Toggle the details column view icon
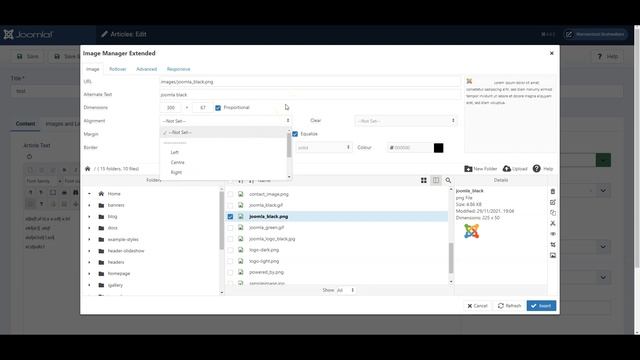This screenshot has height=360, width=640. point(436,180)
